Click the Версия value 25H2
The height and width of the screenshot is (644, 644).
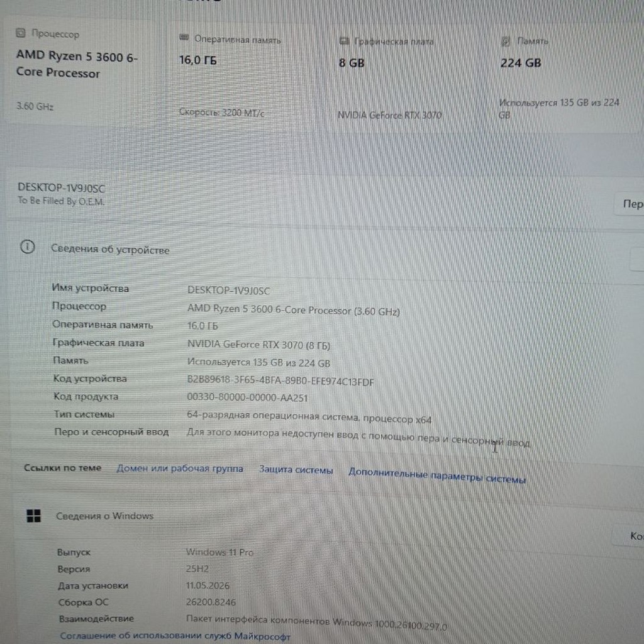pyautogui.click(x=197, y=569)
